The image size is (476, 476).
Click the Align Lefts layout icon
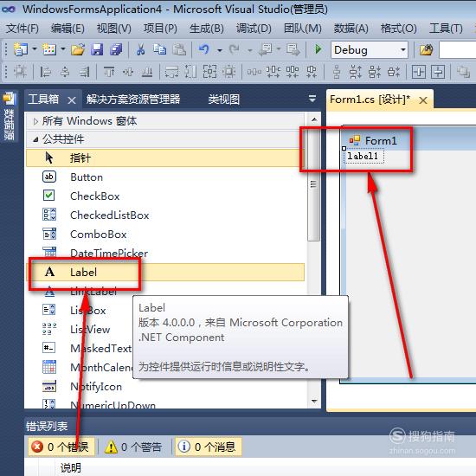click(x=46, y=72)
